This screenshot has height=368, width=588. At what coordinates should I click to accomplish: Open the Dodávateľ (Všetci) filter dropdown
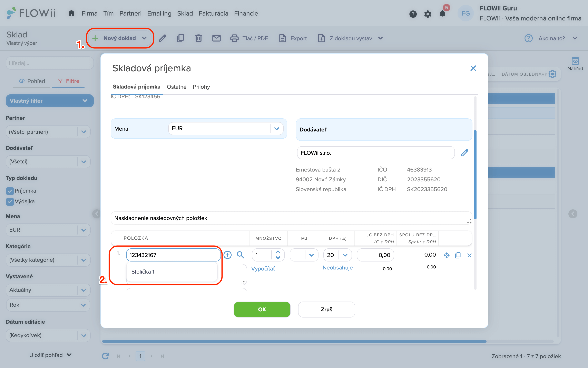48,162
